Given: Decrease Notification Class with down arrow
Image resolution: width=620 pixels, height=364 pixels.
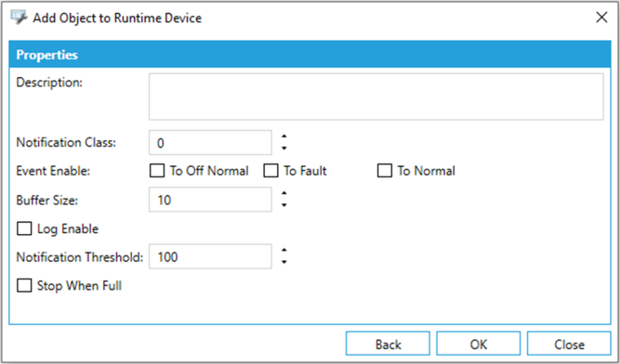Looking at the screenshot, I should 284,148.
